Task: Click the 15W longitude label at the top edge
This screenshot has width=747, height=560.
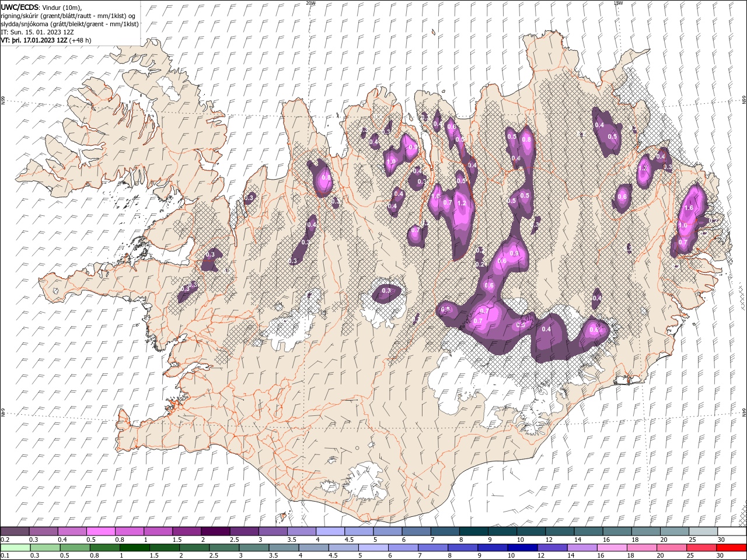Action: click(618, 3)
